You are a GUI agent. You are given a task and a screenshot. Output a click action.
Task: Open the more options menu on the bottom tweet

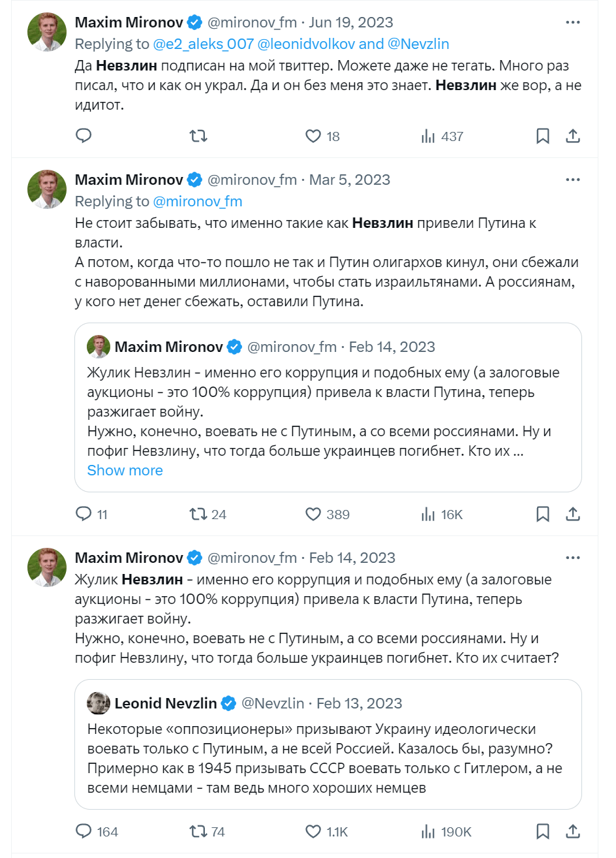[x=573, y=557]
